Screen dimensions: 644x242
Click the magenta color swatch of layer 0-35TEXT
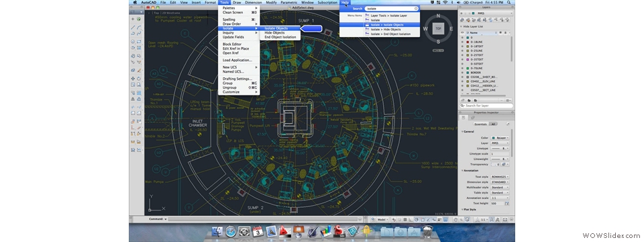point(468,59)
